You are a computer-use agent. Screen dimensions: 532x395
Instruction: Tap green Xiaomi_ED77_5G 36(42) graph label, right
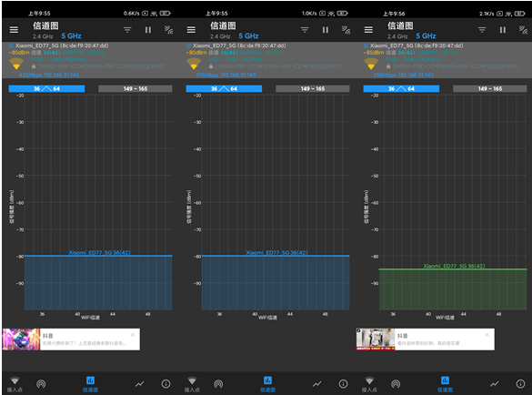coord(455,266)
